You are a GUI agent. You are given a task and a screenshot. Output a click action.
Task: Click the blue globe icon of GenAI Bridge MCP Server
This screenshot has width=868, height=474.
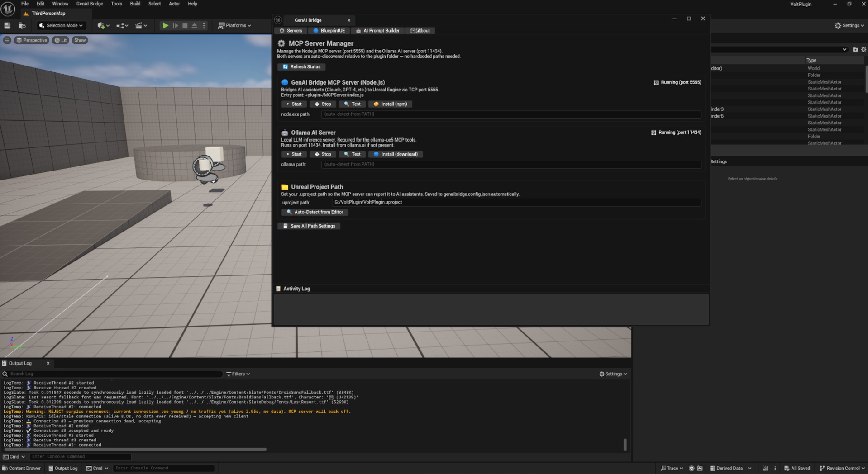pyautogui.click(x=285, y=82)
